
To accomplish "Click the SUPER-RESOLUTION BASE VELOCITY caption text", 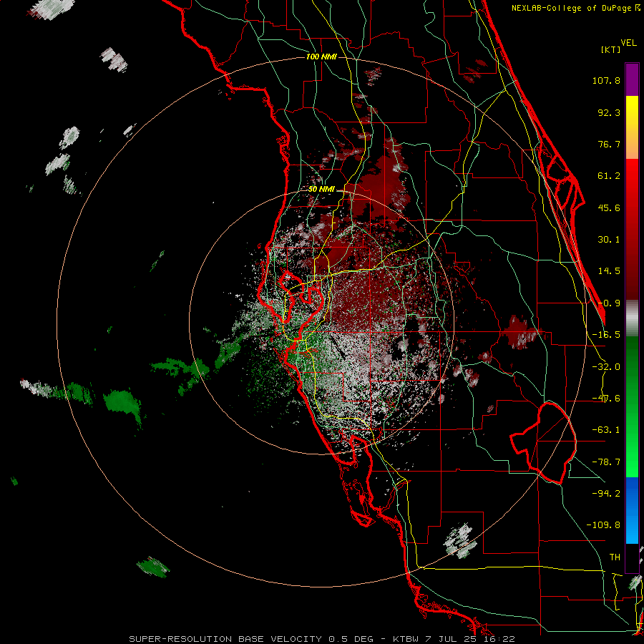I will (225, 639).
